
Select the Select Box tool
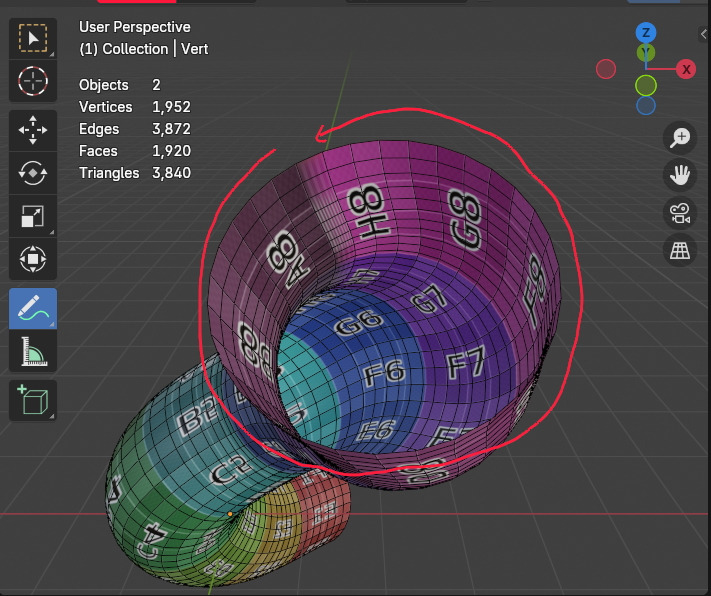point(33,38)
